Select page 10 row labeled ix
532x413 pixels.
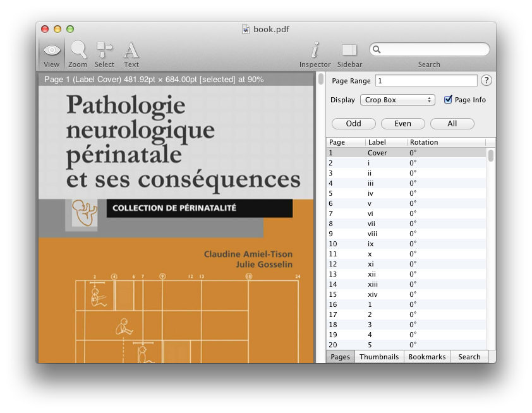point(406,244)
